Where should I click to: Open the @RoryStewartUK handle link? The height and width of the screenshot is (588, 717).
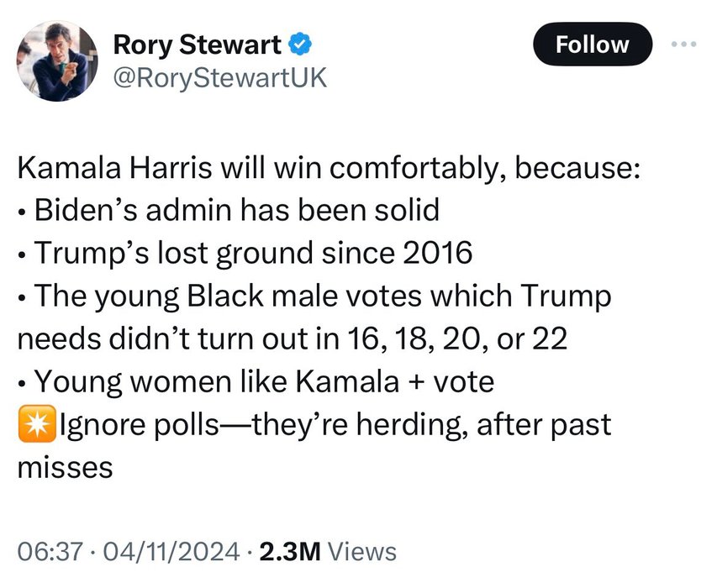click(x=219, y=77)
